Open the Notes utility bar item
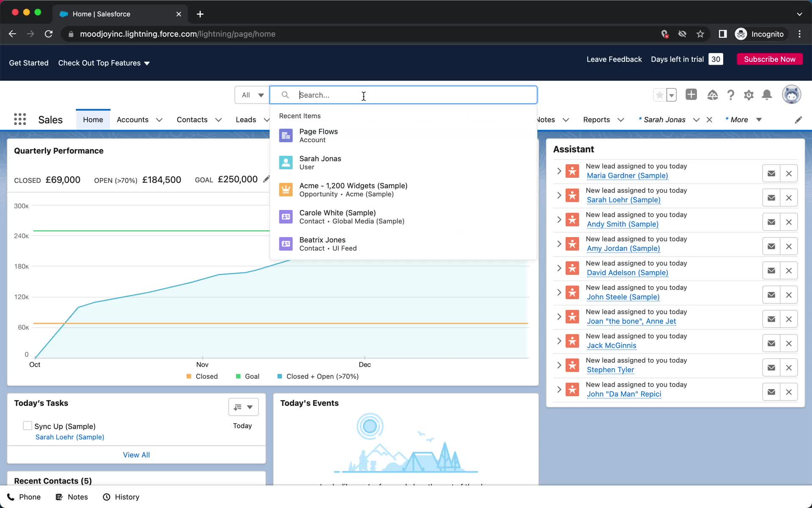The height and width of the screenshot is (508, 812). click(x=71, y=497)
